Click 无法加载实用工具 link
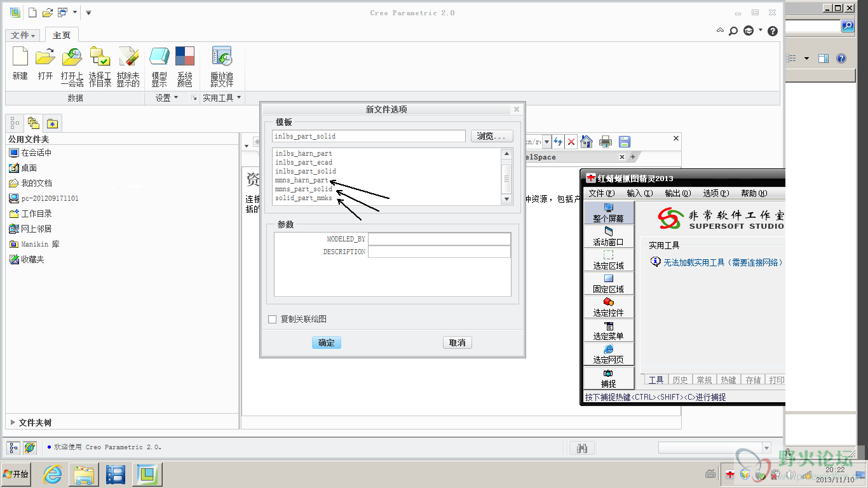 [723, 262]
